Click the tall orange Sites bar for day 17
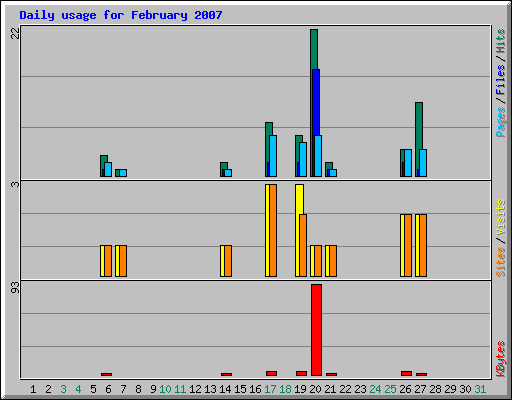The height and width of the screenshot is (400, 512). click(273, 230)
